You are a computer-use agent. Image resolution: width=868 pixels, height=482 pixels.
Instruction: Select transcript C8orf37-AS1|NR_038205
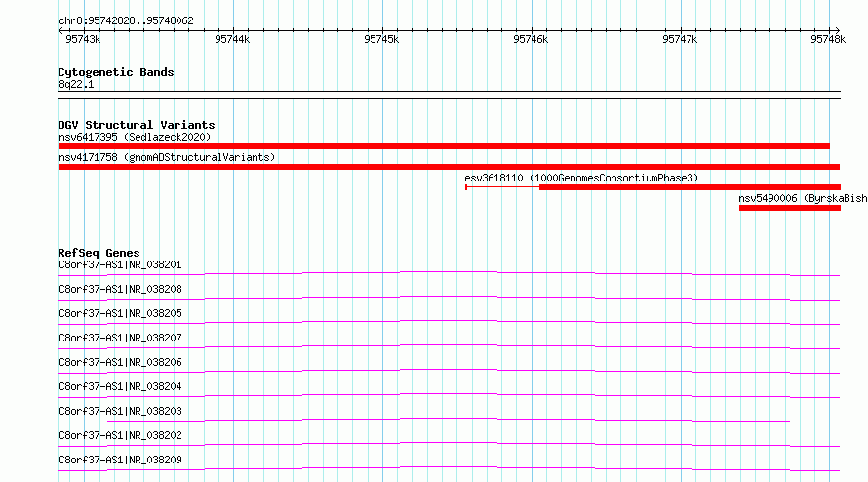click(120, 313)
